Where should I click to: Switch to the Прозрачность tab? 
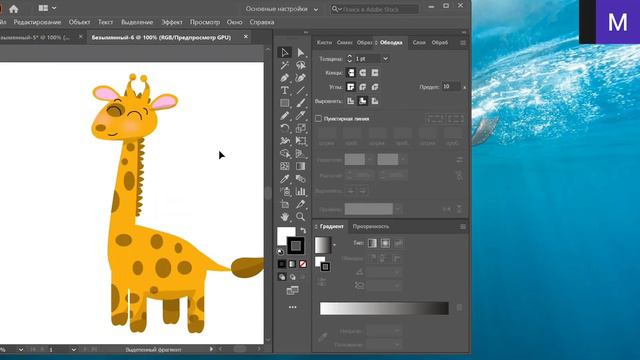click(371, 227)
